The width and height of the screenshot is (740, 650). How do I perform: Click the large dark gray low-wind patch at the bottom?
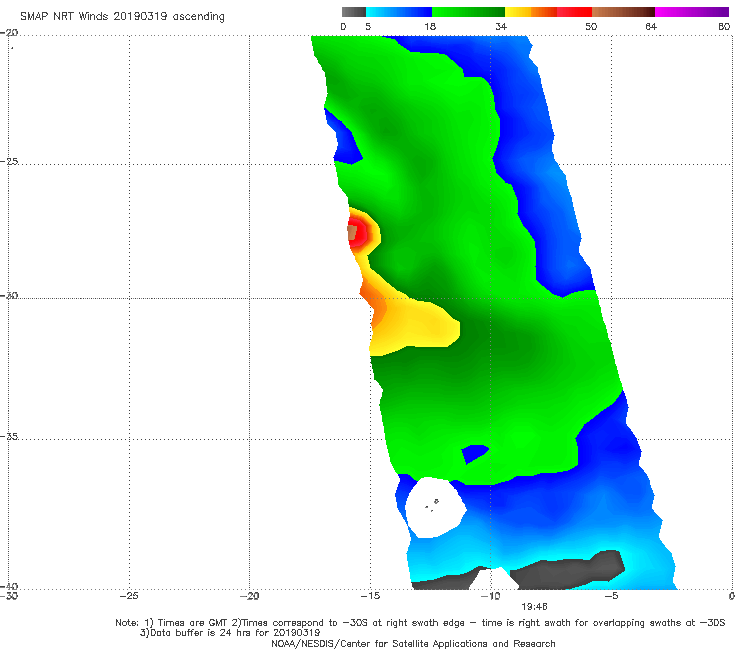pyautogui.click(x=569, y=570)
